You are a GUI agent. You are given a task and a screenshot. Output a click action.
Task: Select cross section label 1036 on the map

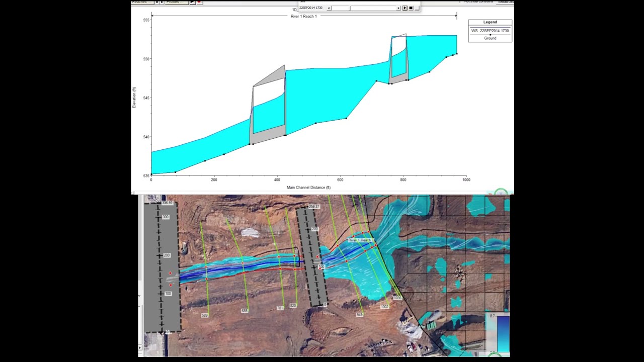(397, 298)
